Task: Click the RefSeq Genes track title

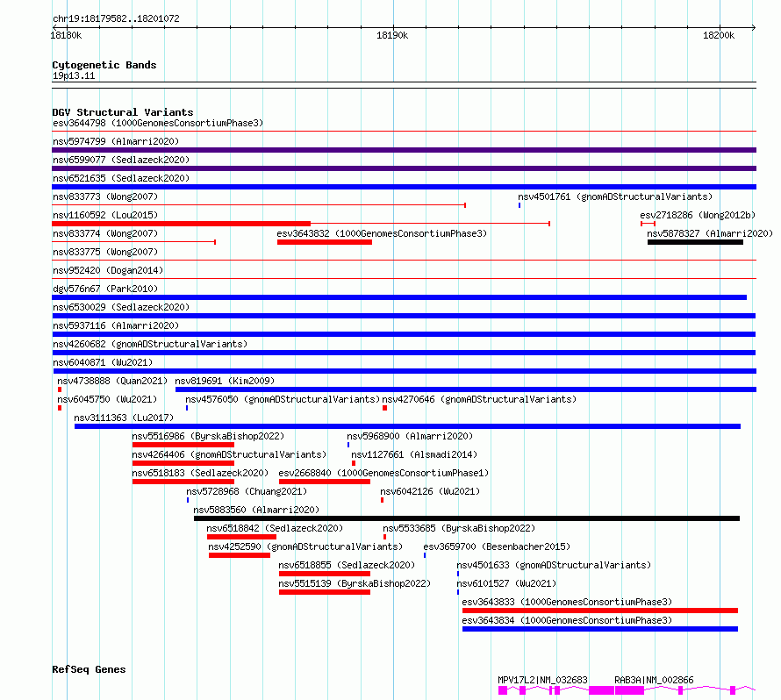Action: (x=90, y=669)
